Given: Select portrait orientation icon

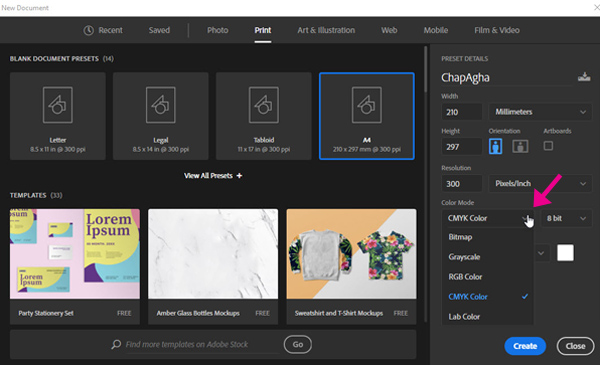Looking at the screenshot, I should pos(496,147).
